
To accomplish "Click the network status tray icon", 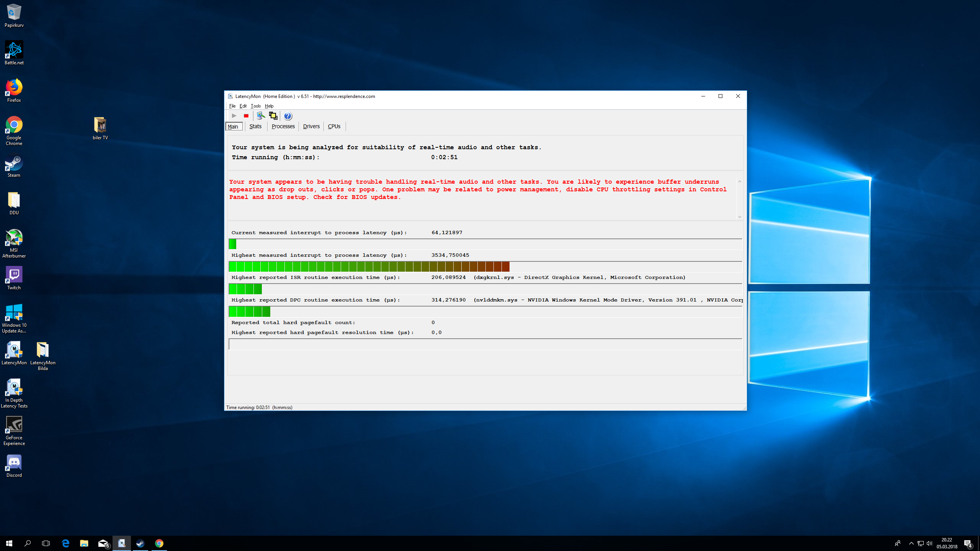I will click(921, 543).
